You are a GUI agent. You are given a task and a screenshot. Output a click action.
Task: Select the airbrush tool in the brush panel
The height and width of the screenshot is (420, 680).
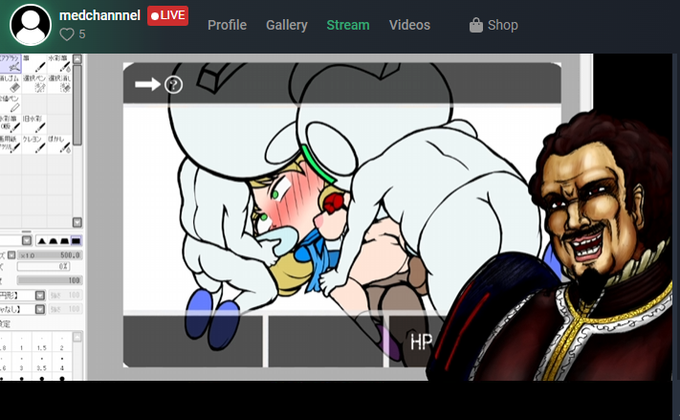[x=10, y=63]
